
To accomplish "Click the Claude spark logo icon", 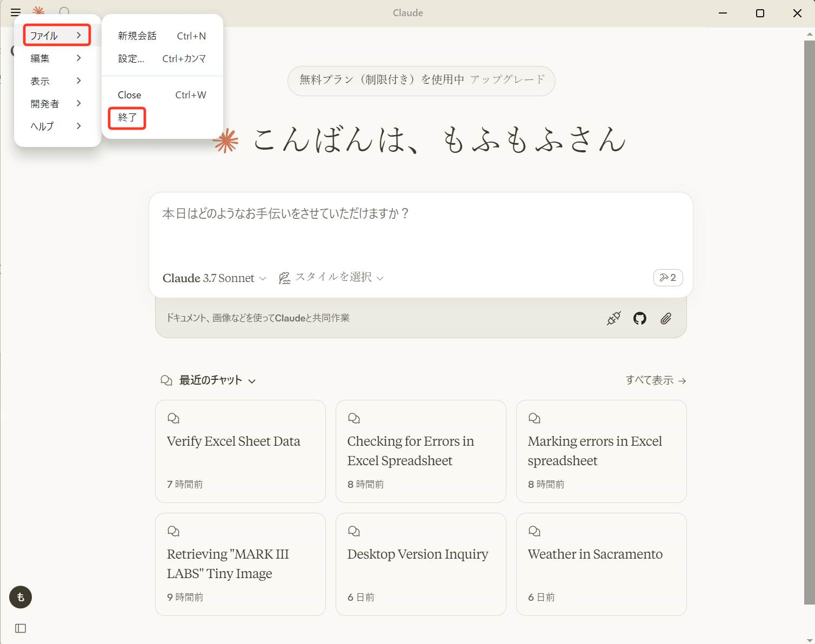I will (x=38, y=12).
